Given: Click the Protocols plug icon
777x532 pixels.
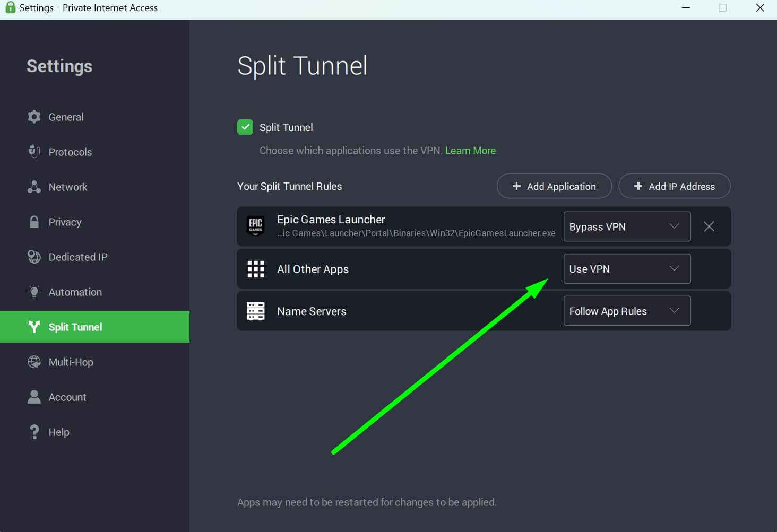Looking at the screenshot, I should [34, 152].
